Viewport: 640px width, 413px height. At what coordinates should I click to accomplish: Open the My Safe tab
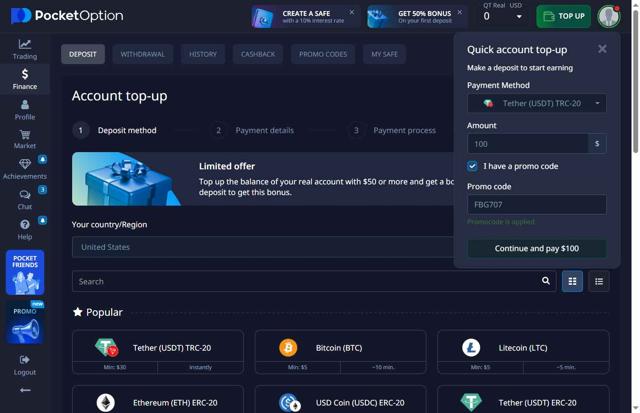click(384, 54)
